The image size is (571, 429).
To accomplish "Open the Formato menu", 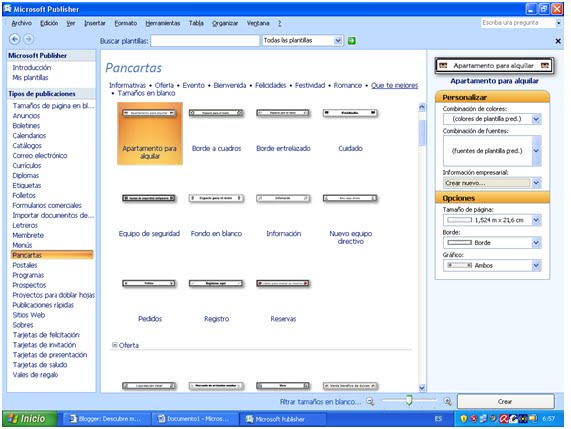I will [126, 23].
